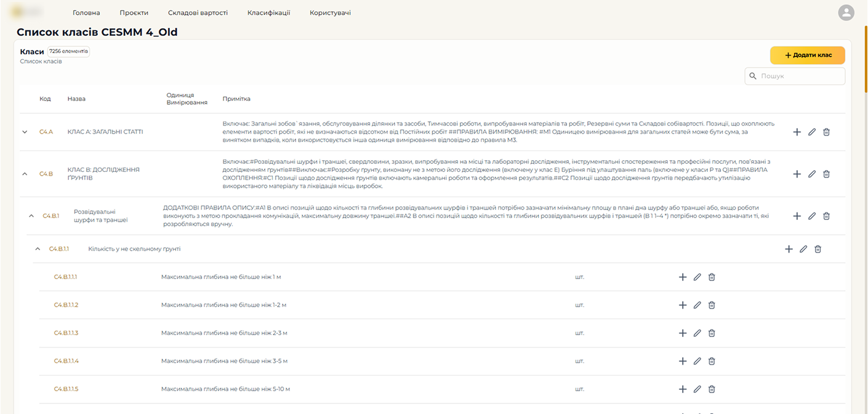Select text 'Розвідувальні шурфи та траншеї'
The image size is (868, 414).
[x=101, y=216]
